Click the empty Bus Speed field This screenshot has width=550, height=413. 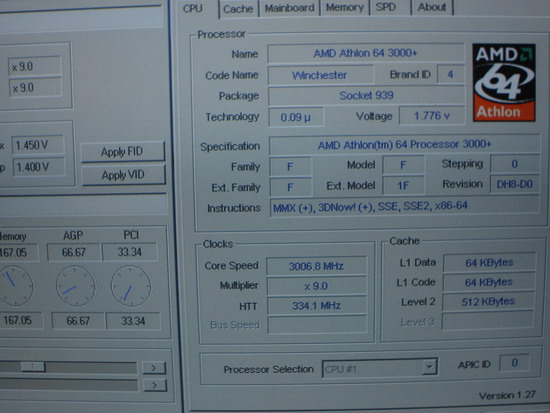(317, 325)
